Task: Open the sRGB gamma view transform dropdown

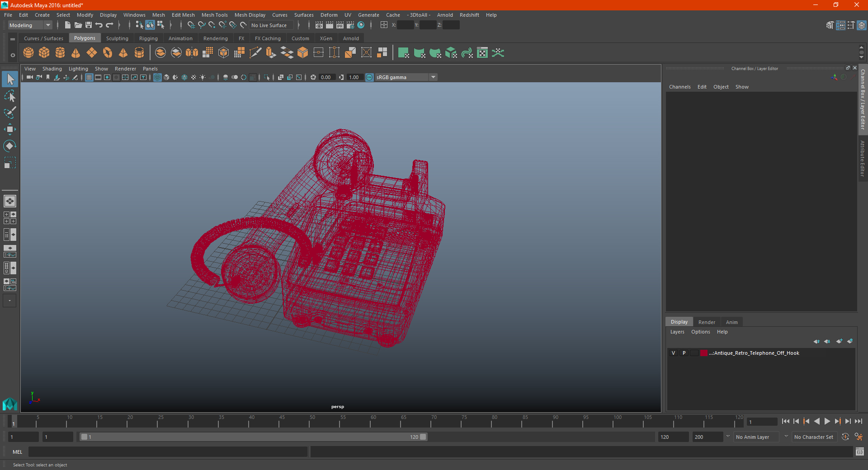Action: (x=406, y=78)
